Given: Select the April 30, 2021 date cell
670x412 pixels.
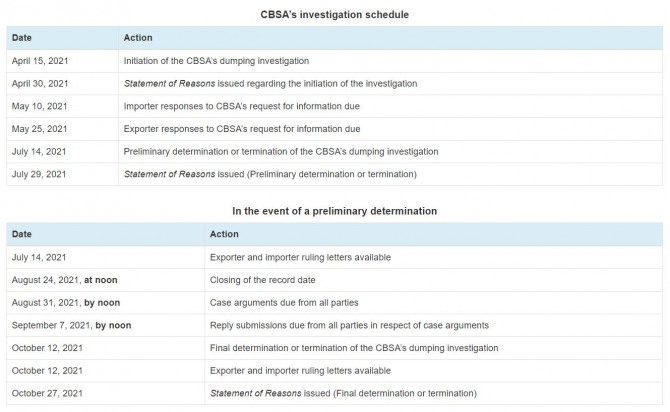Looking at the screenshot, I should pyautogui.click(x=39, y=83).
